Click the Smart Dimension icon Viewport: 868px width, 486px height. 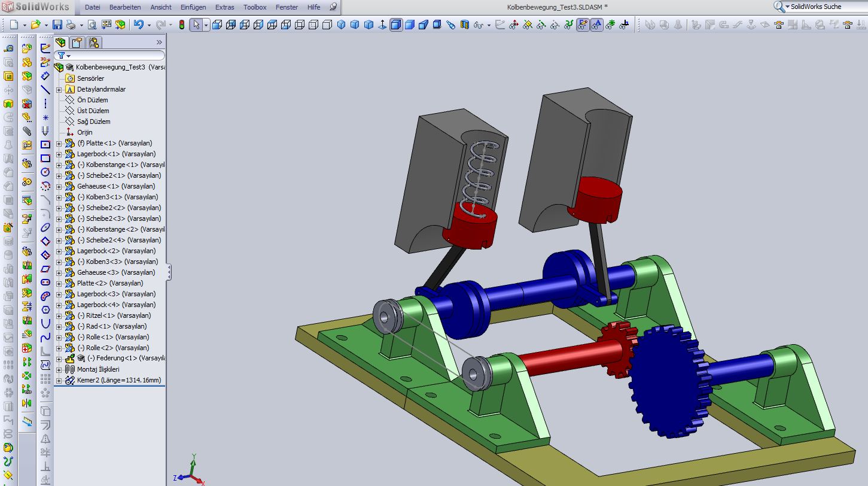[45, 76]
